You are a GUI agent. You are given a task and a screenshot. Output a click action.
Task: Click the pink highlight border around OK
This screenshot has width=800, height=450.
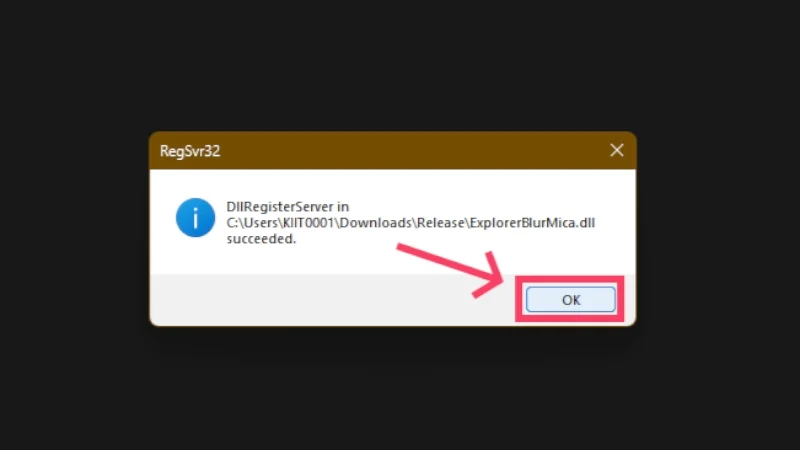[569, 279]
